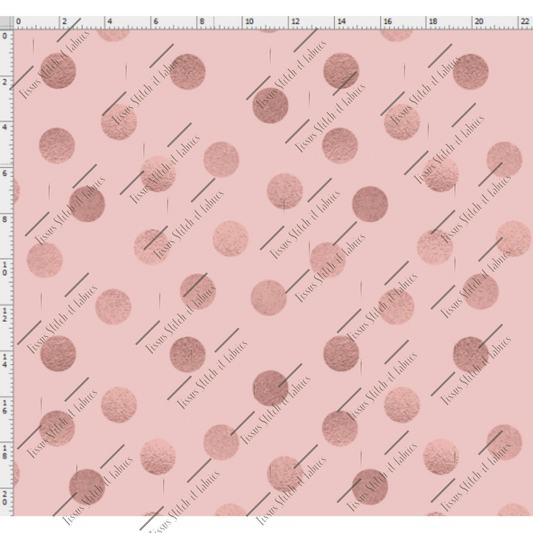The width and height of the screenshot is (533, 533).
Task: Click the 20 mark on the horizontal ruler
Action: click(479, 21)
